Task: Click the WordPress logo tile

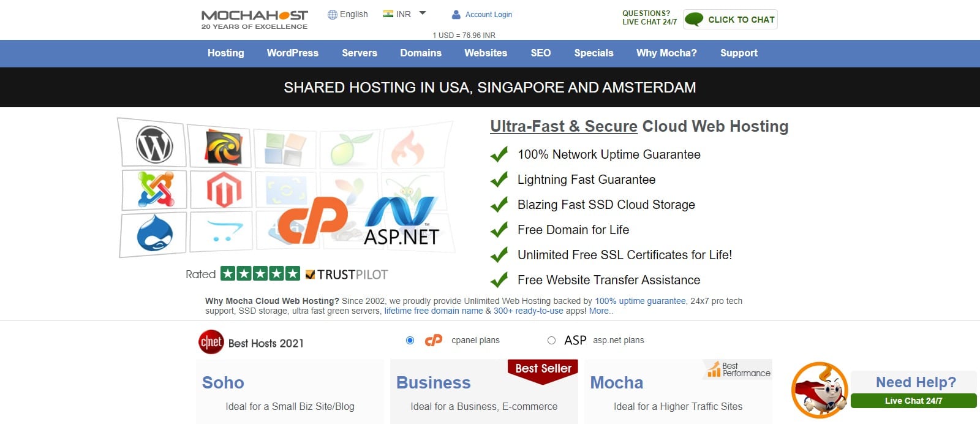Action: pos(154,144)
